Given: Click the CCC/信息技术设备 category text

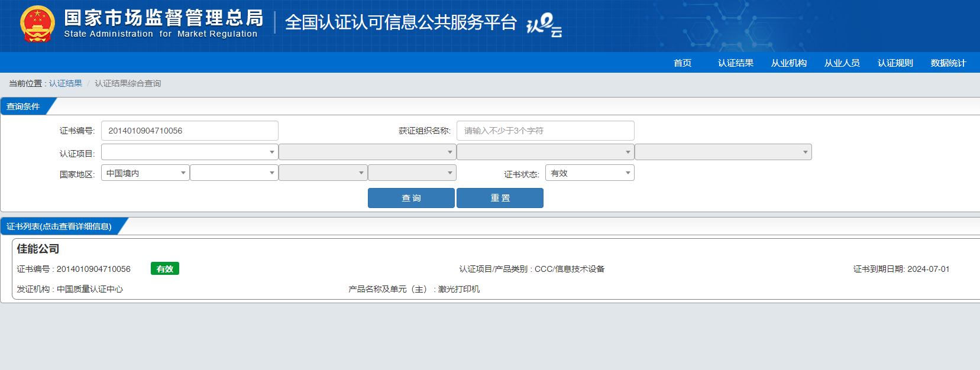Looking at the screenshot, I should [570, 269].
